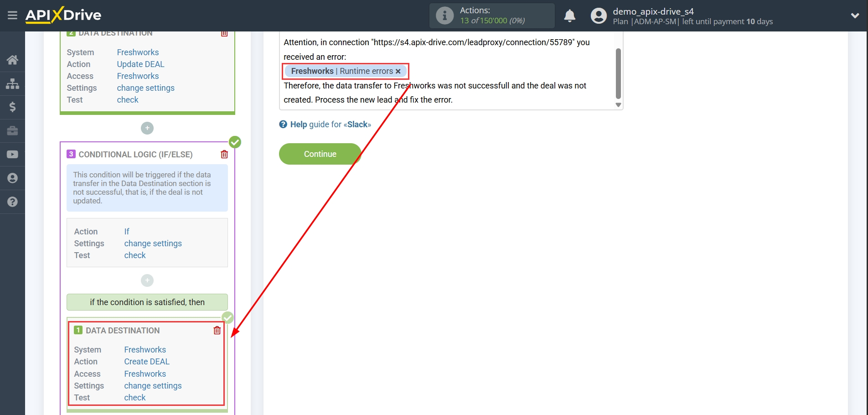This screenshot has height=415, width=868.
Task: Open Freshworks access link in Create DEAL block
Action: [145, 374]
